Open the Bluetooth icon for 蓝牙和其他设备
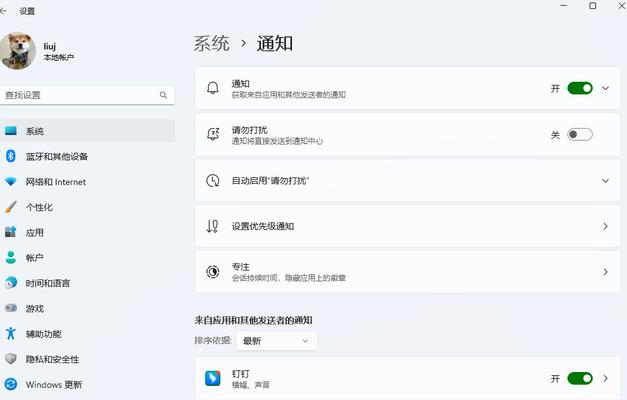627x400 pixels. pos(11,156)
